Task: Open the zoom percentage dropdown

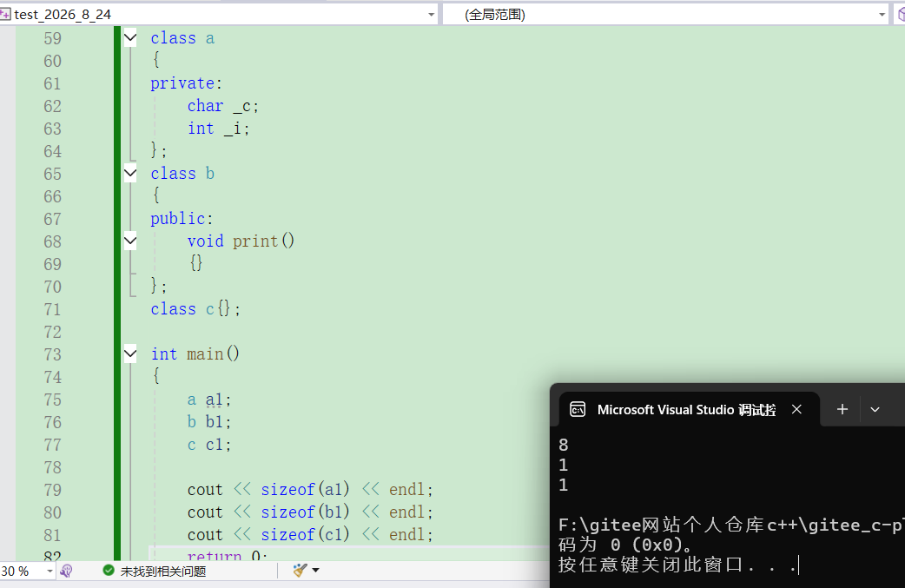Action: [x=50, y=571]
